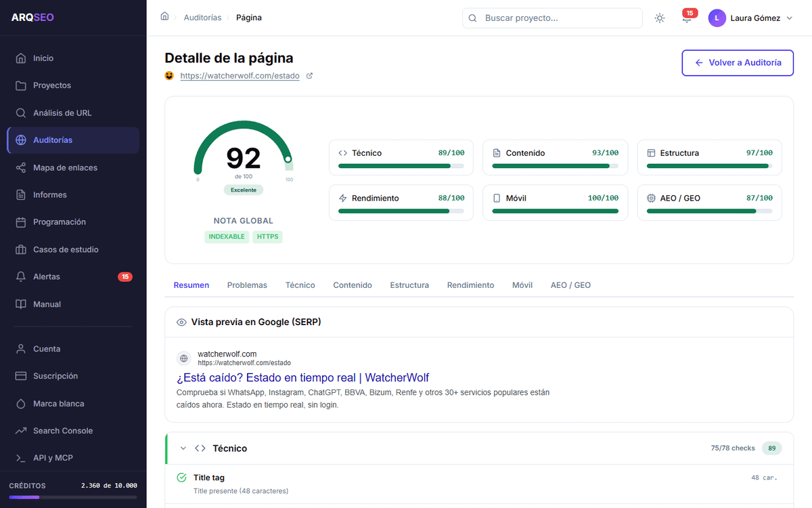
Task: Click the Inicio house icon in the sidebar
Action: [x=21, y=58]
